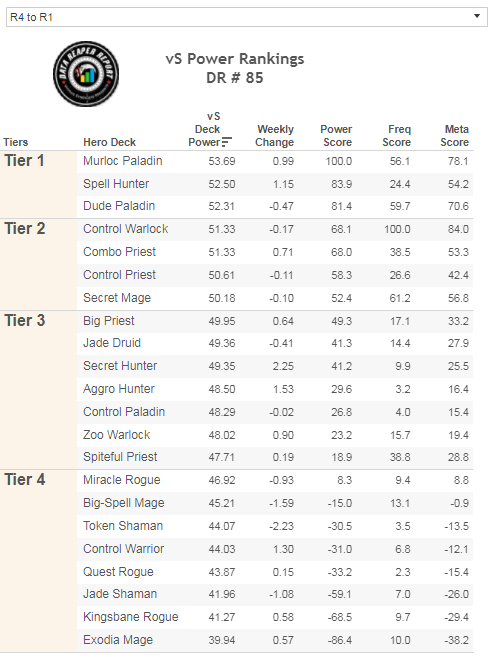Select the Exodia Mage deck name
The height and width of the screenshot is (657, 496).
[118, 640]
